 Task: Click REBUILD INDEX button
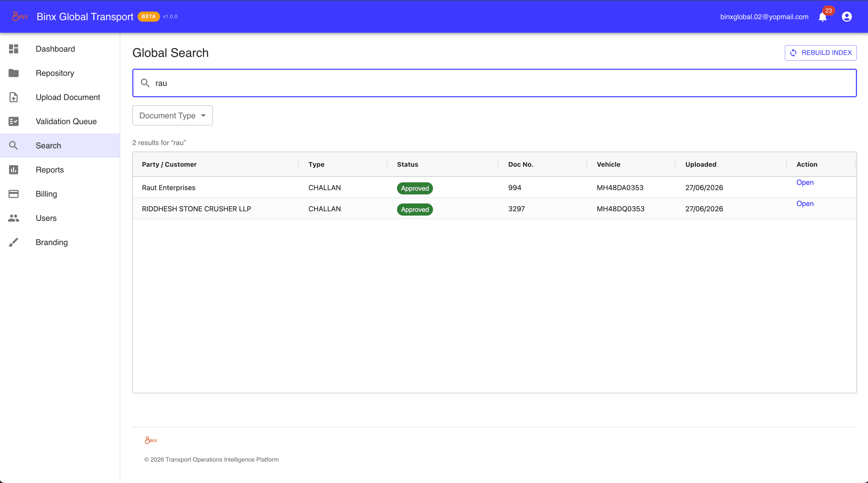click(821, 53)
